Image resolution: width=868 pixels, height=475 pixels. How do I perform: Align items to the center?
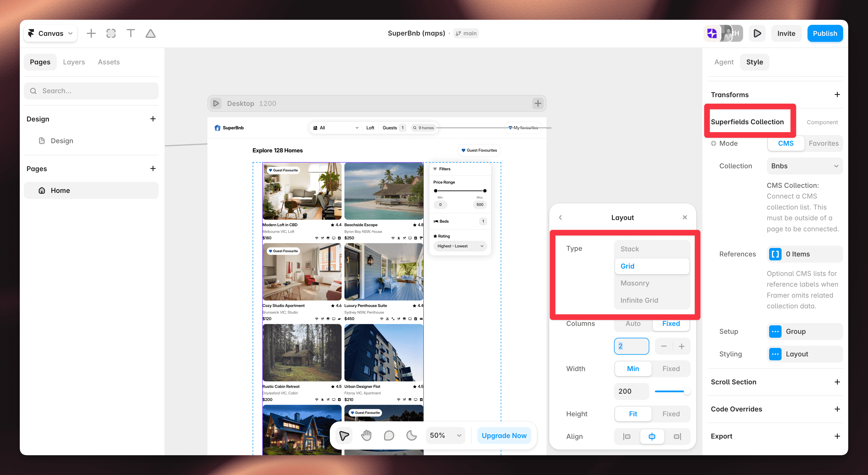652,437
